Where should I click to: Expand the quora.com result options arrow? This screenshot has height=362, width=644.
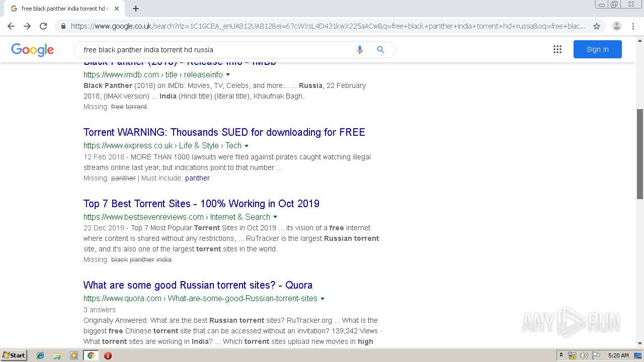tap(323, 299)
